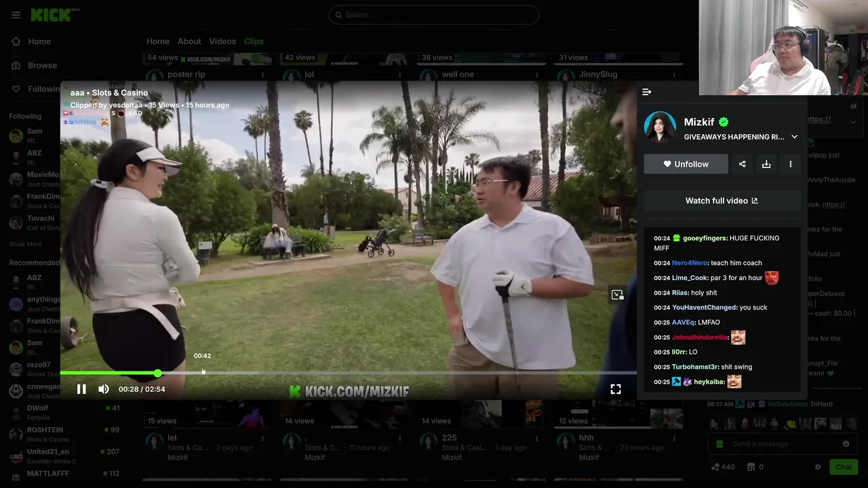Open the emoji picker in chat input
868x488 pixels.
coord(846,444)
